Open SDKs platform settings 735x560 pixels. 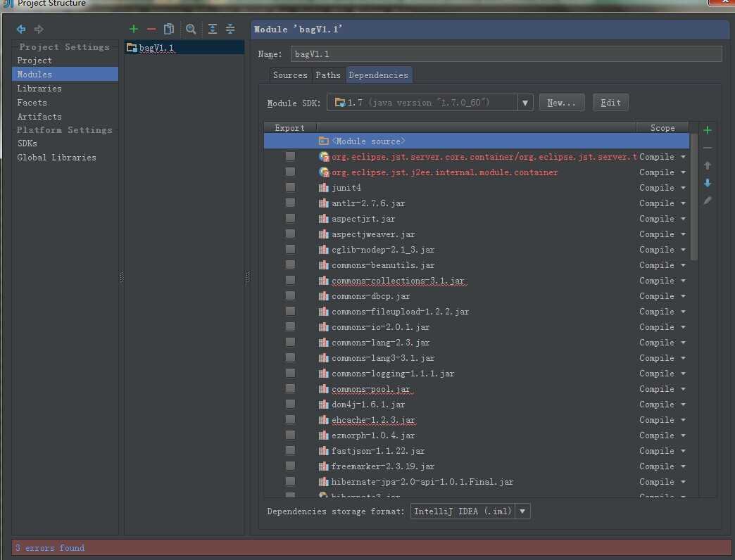pos(27,144)
